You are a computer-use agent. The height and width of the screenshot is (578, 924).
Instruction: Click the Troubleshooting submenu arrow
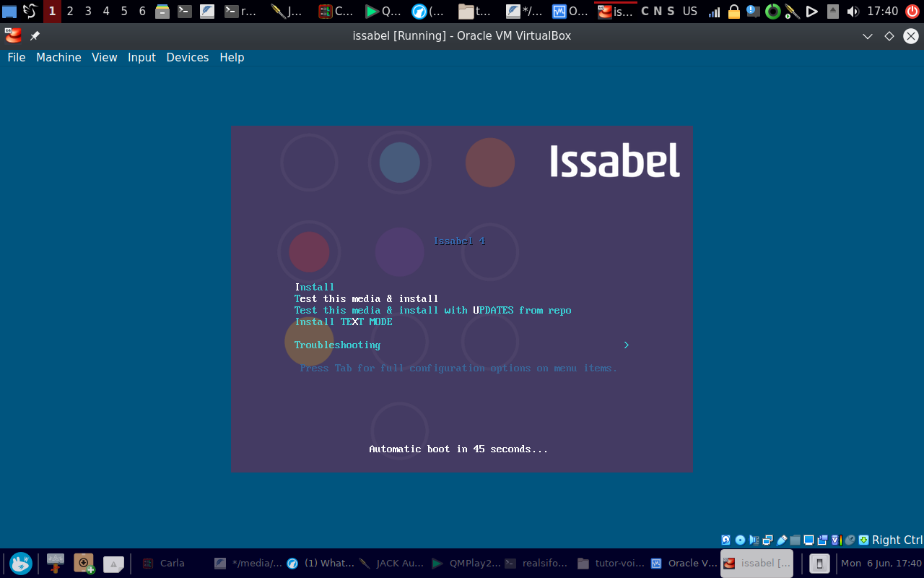click(x=626, y=345)
